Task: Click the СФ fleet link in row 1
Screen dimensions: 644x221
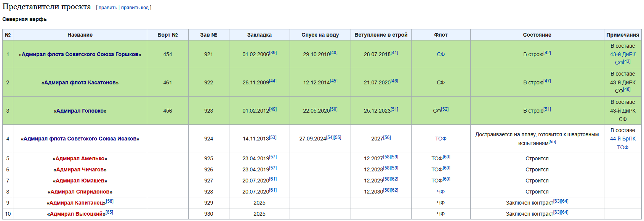Action: 441,55
